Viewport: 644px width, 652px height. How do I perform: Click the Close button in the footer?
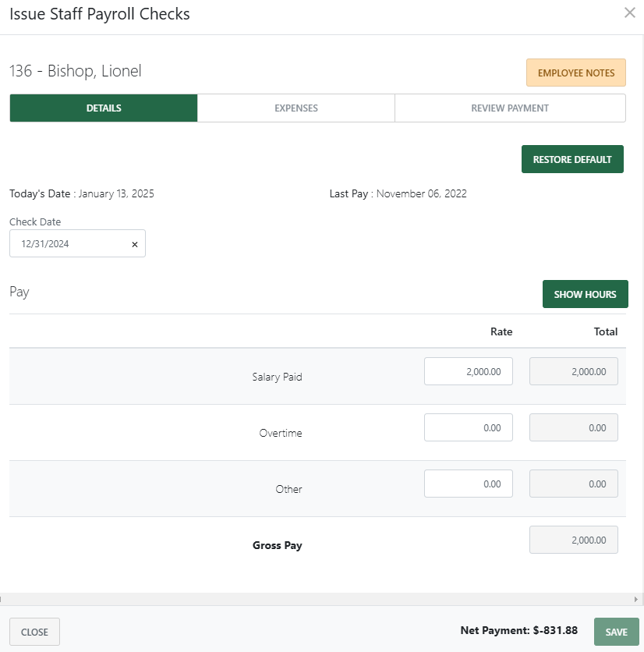34,633
